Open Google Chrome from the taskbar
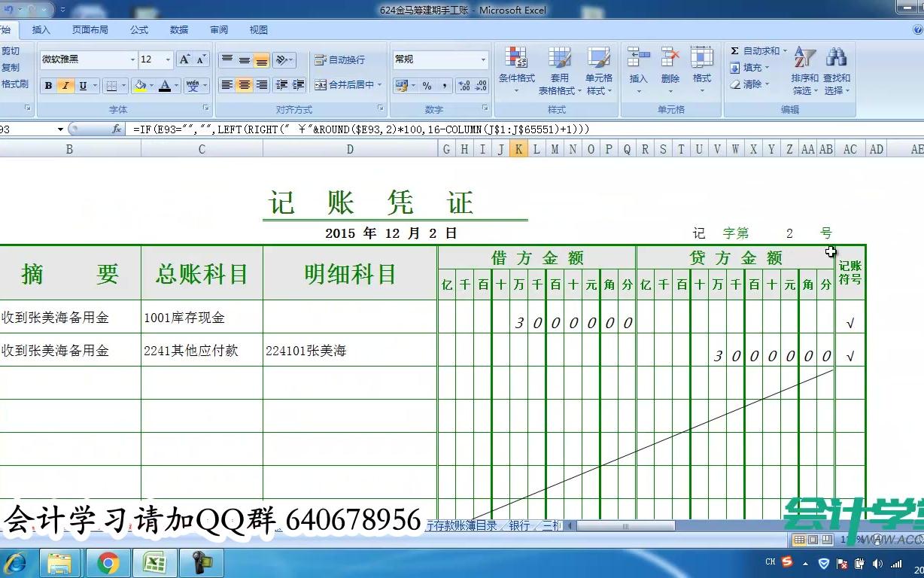Image resolution: width=924 pixels, height=578 pixels. 106,562
